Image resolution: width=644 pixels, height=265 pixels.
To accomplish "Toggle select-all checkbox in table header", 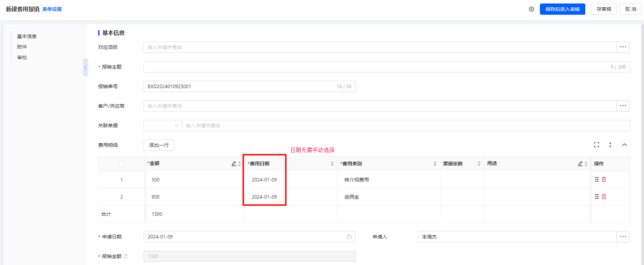I will (x=122, y=164).
